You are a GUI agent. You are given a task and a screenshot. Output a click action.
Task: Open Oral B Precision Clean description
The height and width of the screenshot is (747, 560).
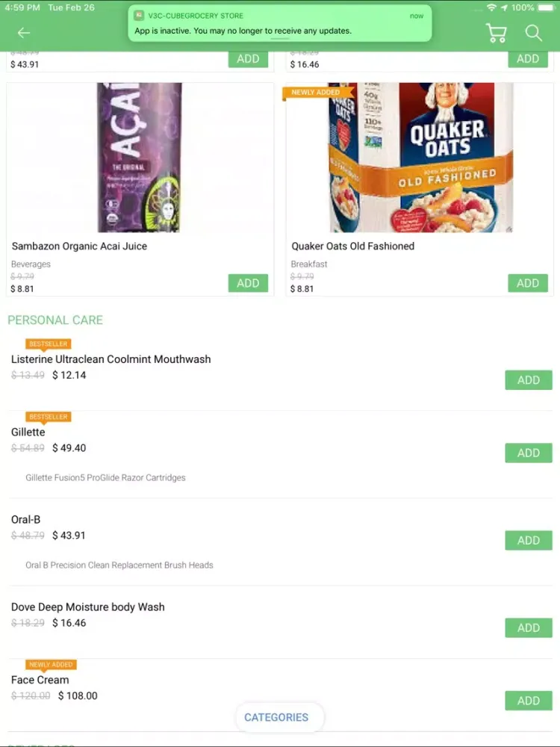click(119, 565)
